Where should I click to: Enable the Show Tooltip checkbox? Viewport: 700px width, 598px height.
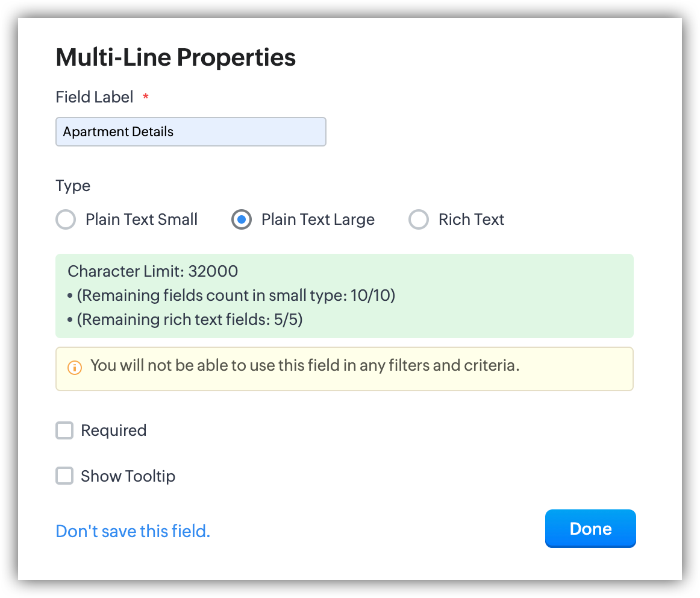(x=64, y=476)
